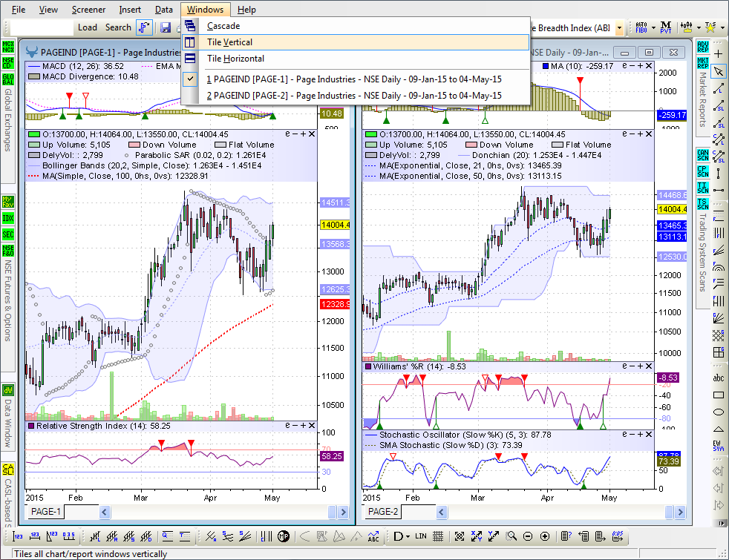The image size is (729, 560).
Task: Click the pink Down Volume color swatch in PAGE-2
Action: click(471, 145)
